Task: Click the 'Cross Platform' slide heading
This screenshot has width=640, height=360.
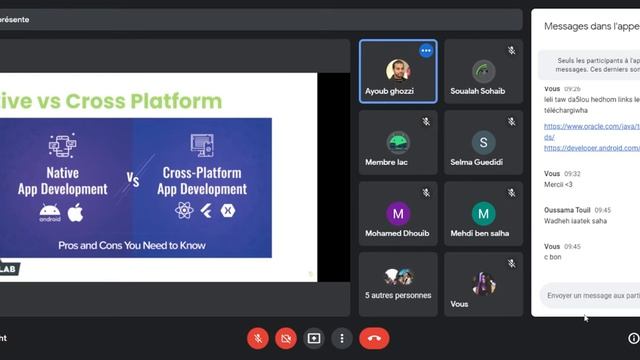Action: (144, 101)
